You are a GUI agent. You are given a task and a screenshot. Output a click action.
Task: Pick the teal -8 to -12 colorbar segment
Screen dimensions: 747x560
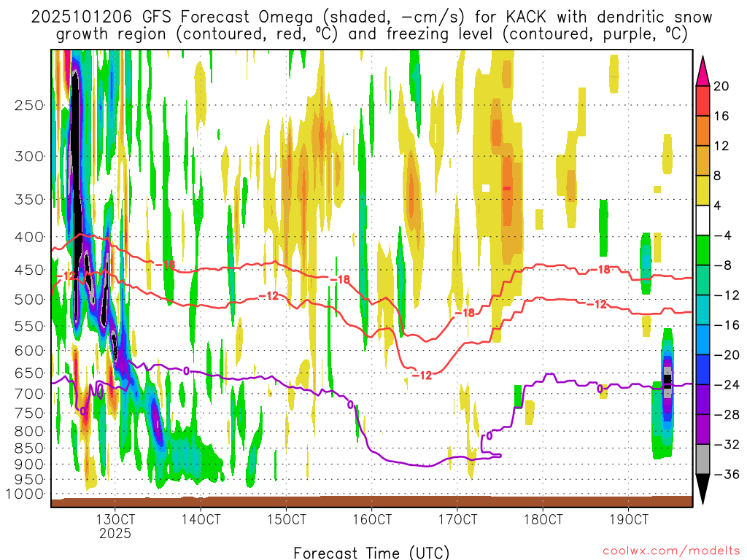tap(703, 280)
